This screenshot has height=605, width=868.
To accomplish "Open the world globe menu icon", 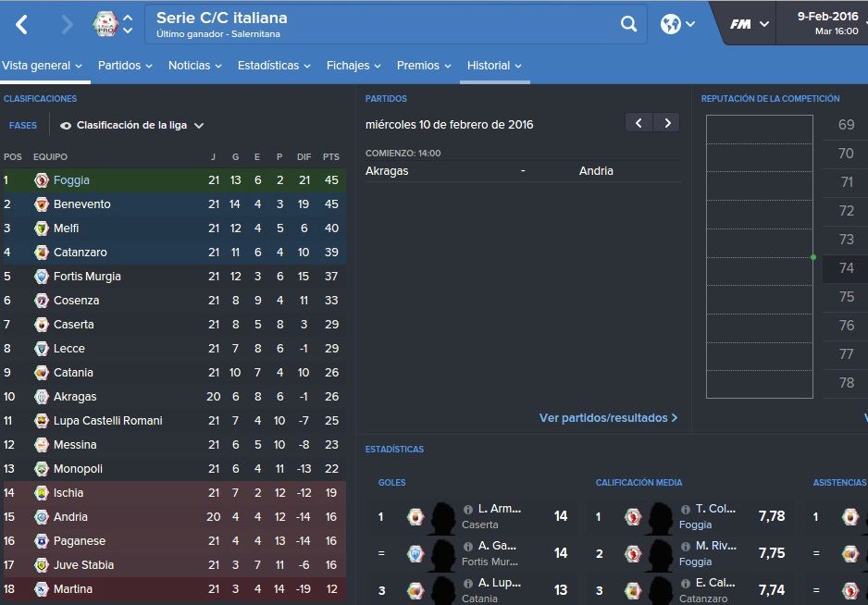I will pyautogui.click(x=670, y=24).
